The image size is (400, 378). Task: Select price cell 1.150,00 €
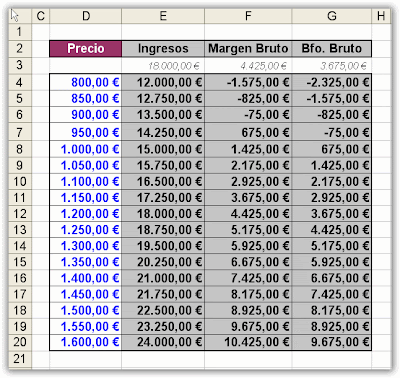coord(86,198)
